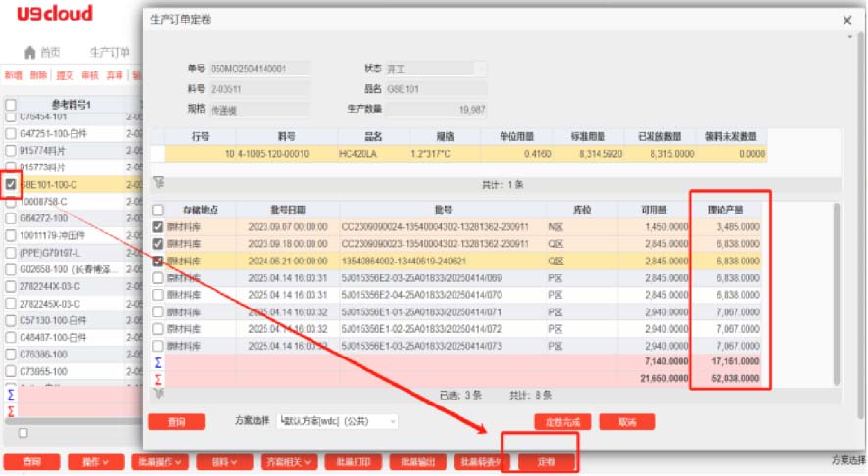Switch to the 生产订单 tab
This screenshot has height=476, width=868.
pyautogui.click(x=109, y=53)
